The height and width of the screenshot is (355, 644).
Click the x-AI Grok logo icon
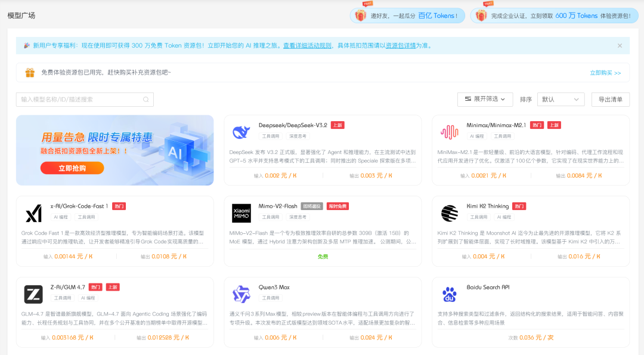click(x=33, y=213)
